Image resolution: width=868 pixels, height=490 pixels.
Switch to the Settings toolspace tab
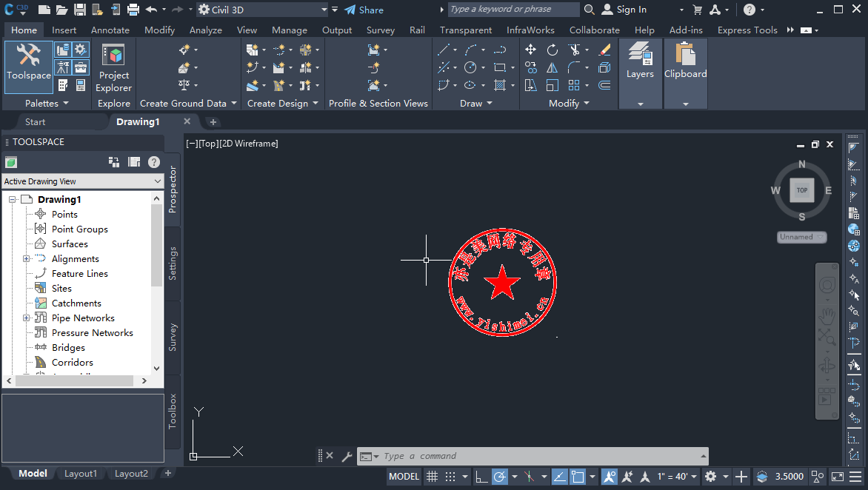172,264
